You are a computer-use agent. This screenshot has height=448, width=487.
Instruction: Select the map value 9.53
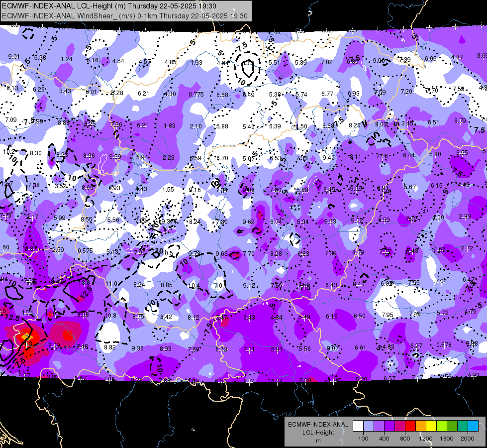[330, 221]
